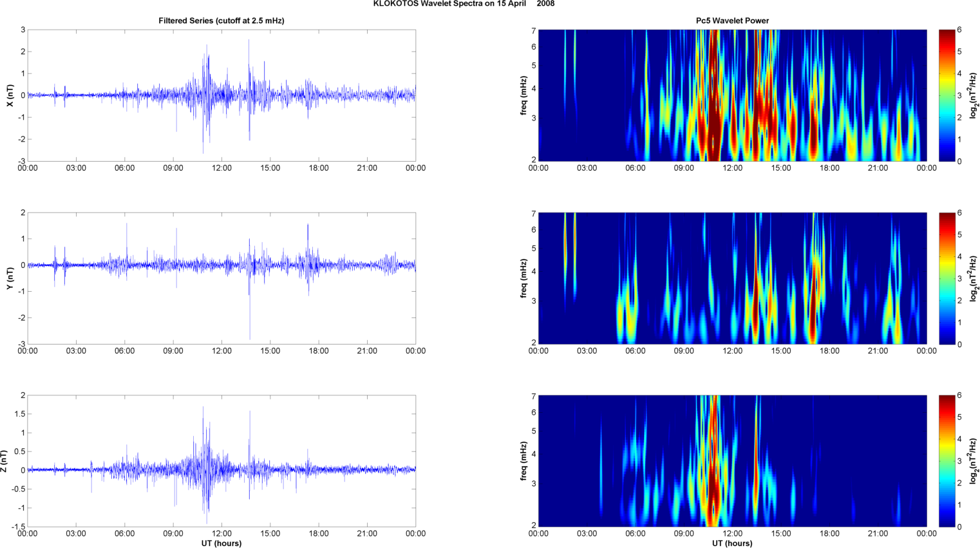Click the 06:00 tick under middle spectrogram
Screen dimensions: 980x548
click(636, 351)
